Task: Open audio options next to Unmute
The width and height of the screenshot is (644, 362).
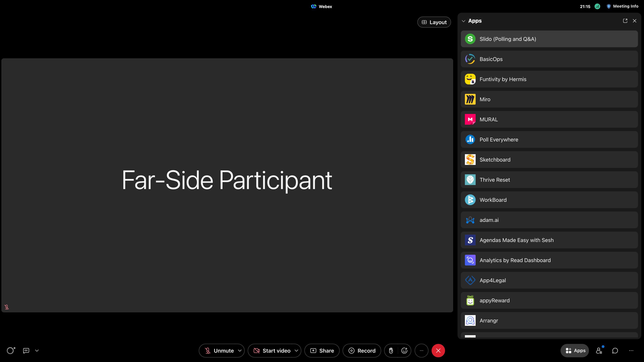Action: click(x=240, y=350)
